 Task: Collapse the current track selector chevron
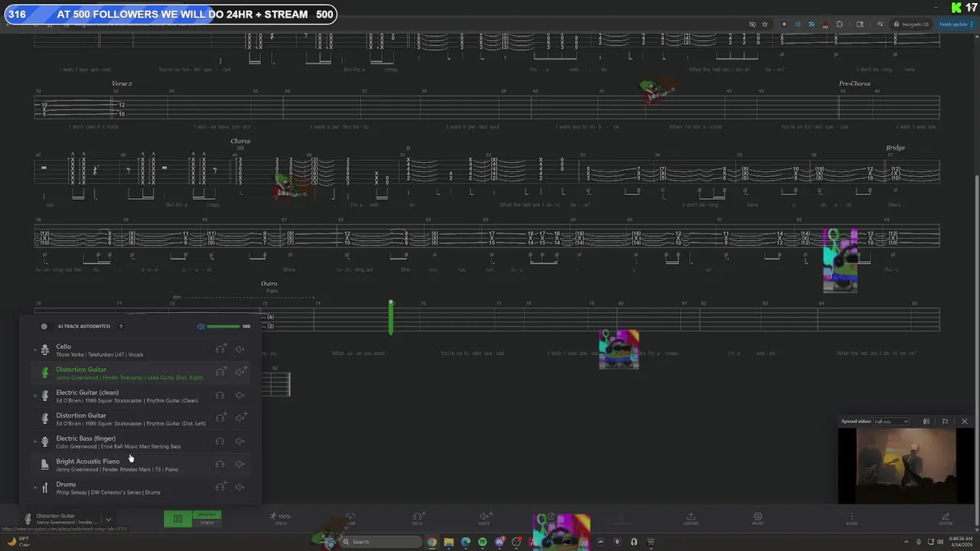click(x=108, y=519)
